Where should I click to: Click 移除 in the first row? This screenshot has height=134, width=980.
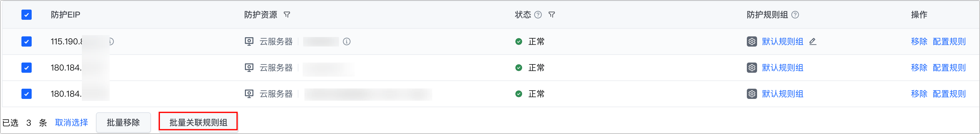(x=919, y=41)
